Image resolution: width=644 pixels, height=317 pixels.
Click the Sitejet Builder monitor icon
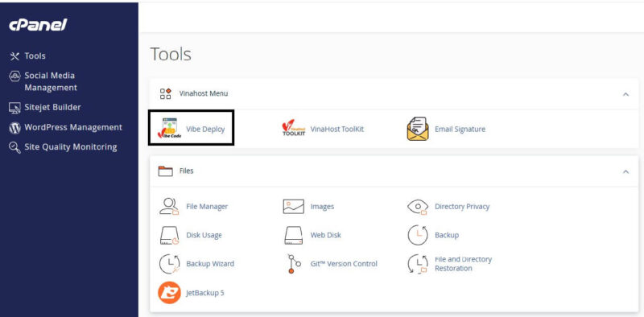pos(14,108)
